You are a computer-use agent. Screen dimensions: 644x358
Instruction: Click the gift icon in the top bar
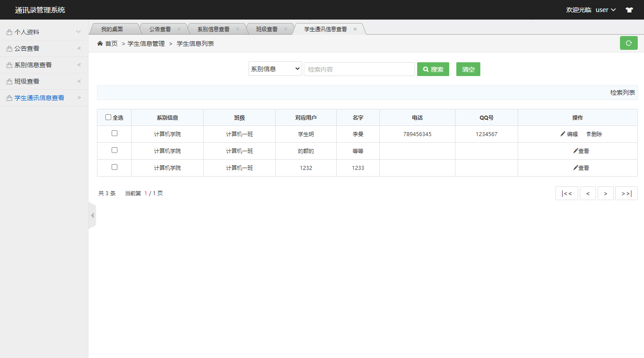(x=629, y=9)
